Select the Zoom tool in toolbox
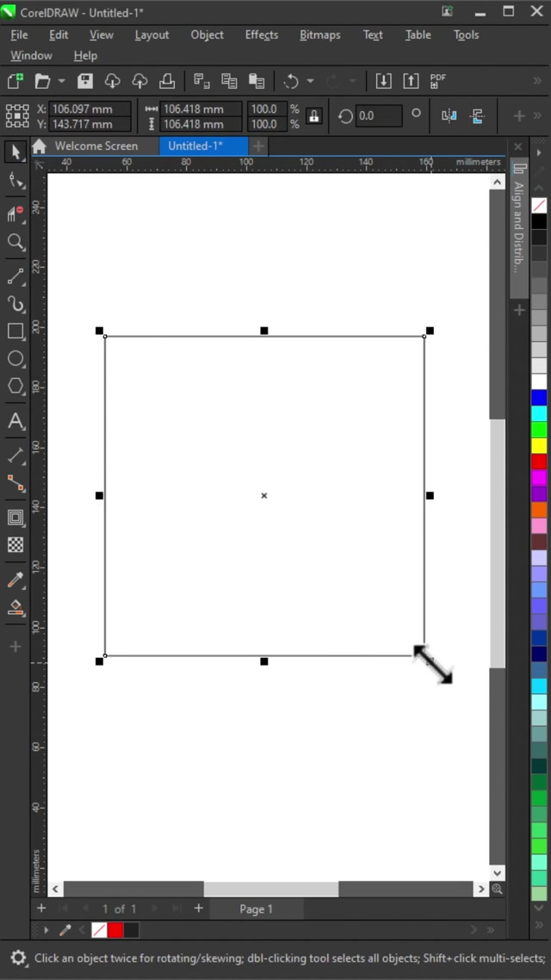Screen dimensions: 551x980 tap(15, 242)
